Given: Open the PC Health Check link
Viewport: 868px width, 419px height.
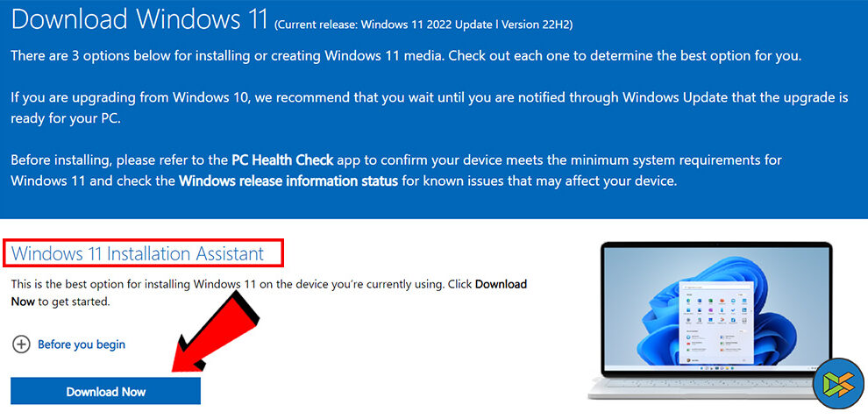Looking at the screenshot, I should (x=282, y=160).
